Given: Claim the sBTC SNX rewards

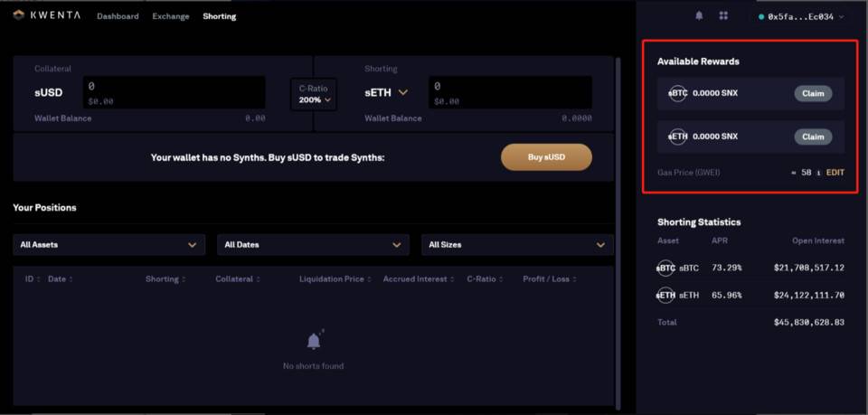Looking at the screenshot, I should point(813,93).
